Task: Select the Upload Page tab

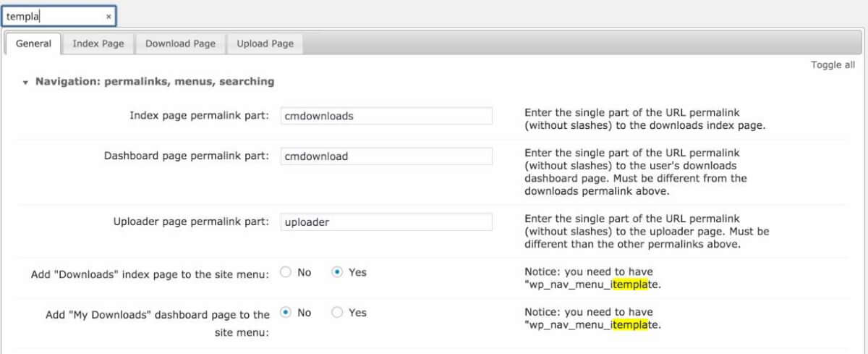Action: click(265, 43)
